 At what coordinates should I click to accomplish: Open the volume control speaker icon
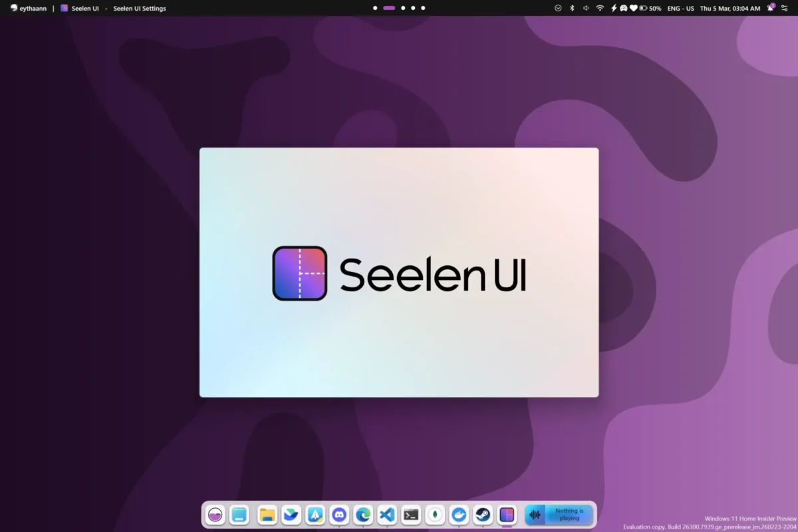pos(586,8)
